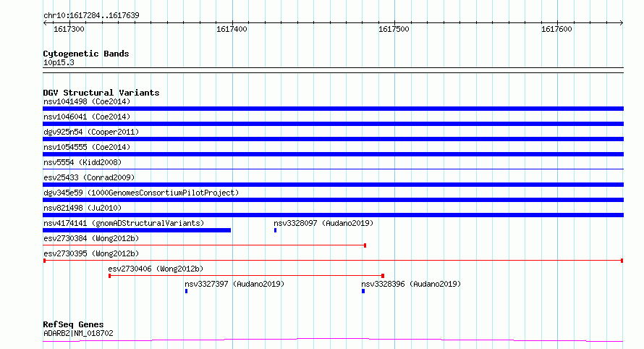The image size is (644, 349).
Task: Click the nsv3328097 (Audano2019) label
Action: coord(323,223)
